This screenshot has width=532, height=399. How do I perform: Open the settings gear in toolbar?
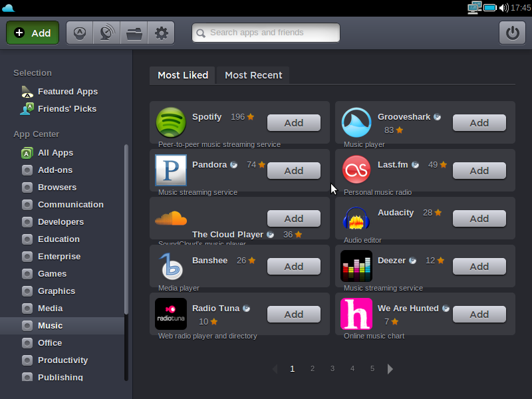[161, 33]
